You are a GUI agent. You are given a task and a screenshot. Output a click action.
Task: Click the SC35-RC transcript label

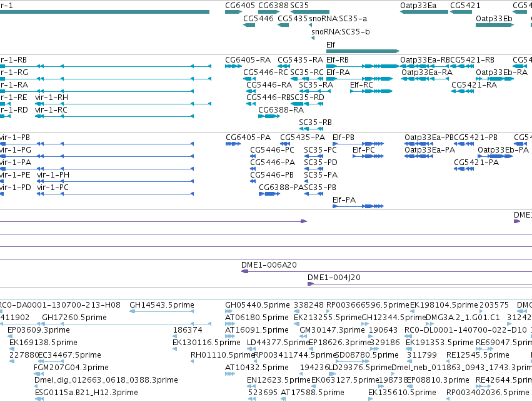[307, 73]
